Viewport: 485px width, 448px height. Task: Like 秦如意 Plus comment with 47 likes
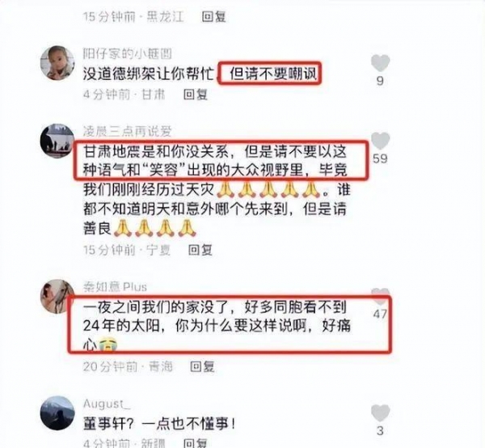click(x=380, y=296)
